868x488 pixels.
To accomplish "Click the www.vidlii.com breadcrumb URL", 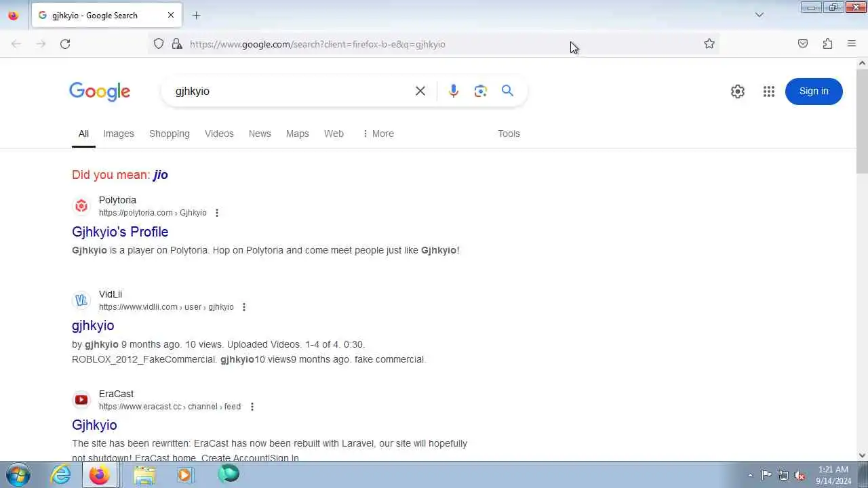I will [166, 307].
